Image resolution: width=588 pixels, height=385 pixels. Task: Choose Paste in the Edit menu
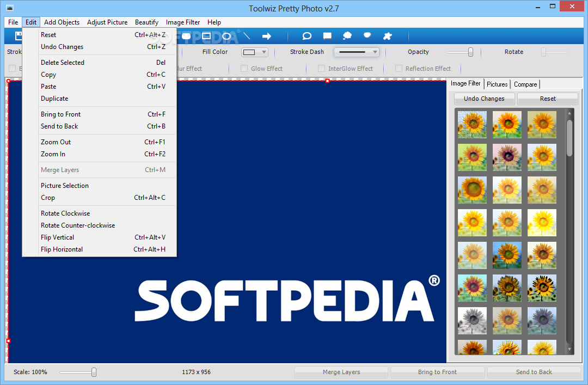click(x=100, y=86)
